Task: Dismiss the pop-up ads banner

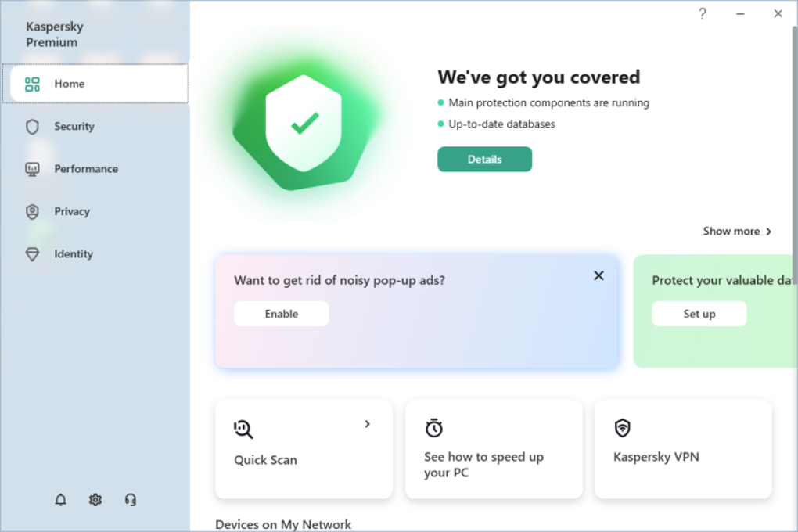Action: coord(598,275)
